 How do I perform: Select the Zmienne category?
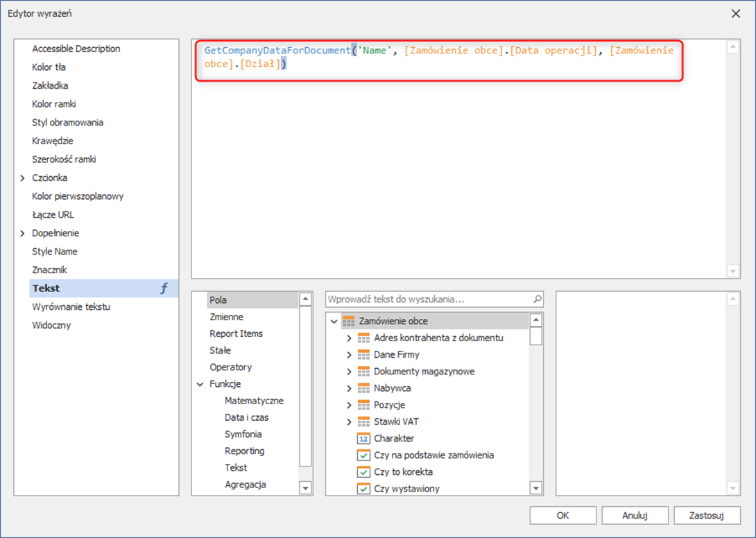(226, 317)
